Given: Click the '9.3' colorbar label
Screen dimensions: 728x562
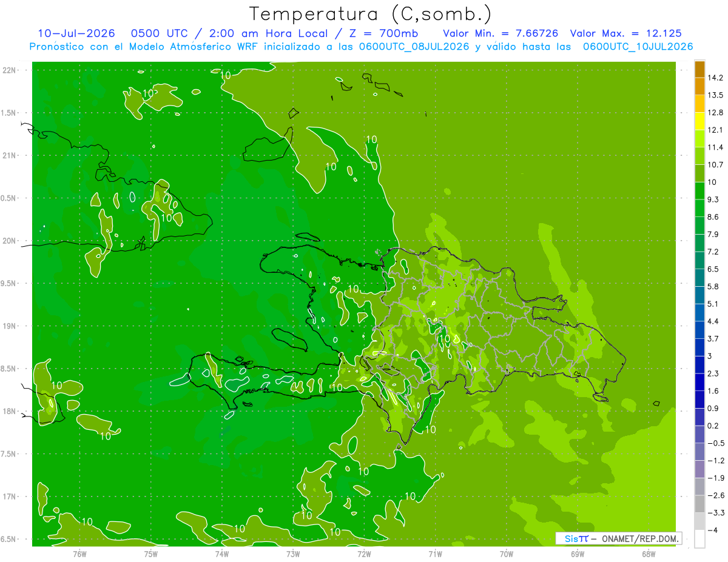Looking at the screenshot, I should click(713, 200).
